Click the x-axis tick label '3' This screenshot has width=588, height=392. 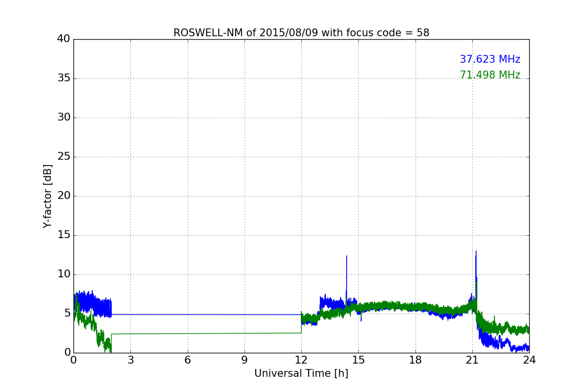(x=130, y=360)
